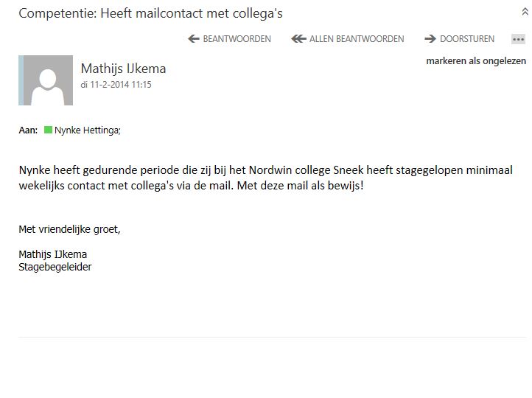Click the green presence square before Nynke Hettinga
The height and width of the screenshot is (398, 532).
(x=48, y=130)
